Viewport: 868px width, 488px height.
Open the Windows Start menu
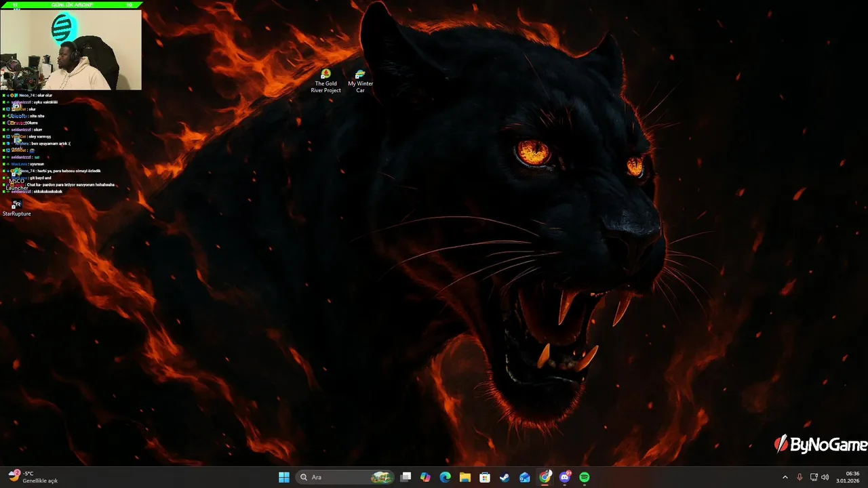pyautogui.click(x=284, y=477)
